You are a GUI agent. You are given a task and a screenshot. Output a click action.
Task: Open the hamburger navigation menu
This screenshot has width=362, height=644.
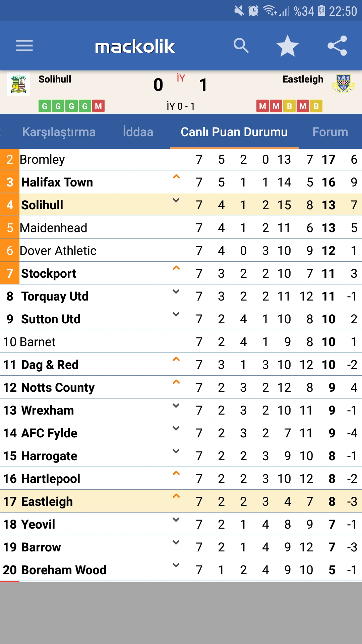click(x=24, y=46)
